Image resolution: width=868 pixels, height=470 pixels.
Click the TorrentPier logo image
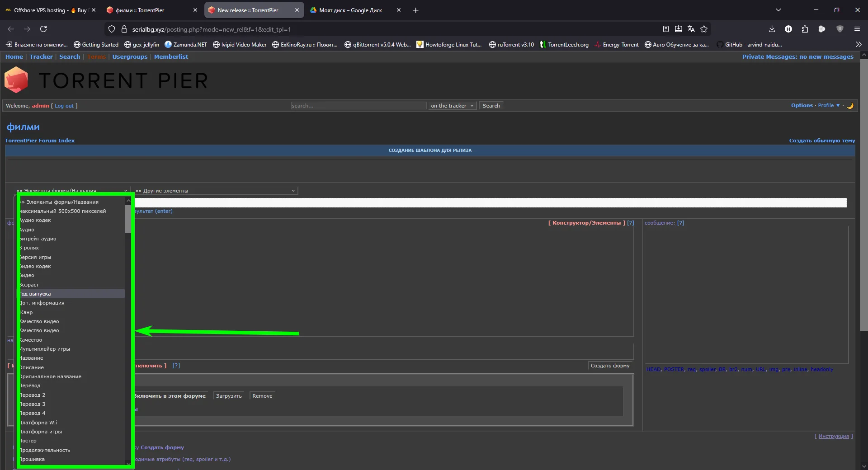[x=106, y=80]
